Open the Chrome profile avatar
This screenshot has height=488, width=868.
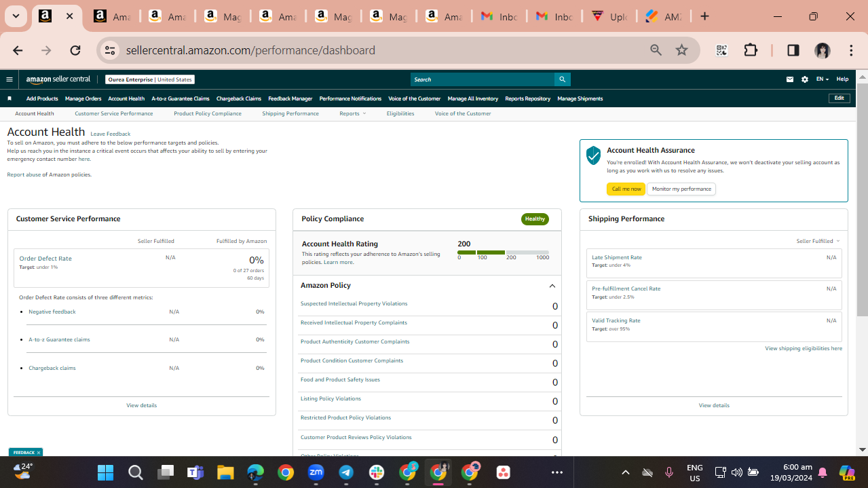point(823,50)
